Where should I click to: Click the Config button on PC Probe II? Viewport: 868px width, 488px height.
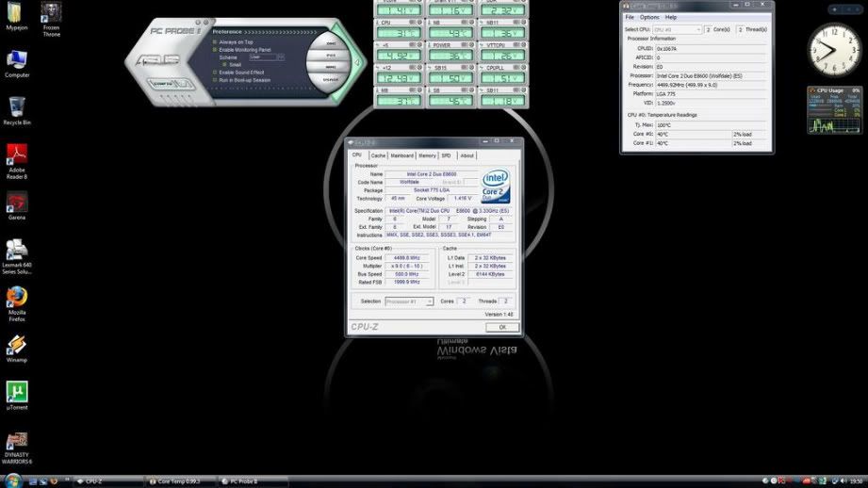pyautogui.click(x=163, y=84)
